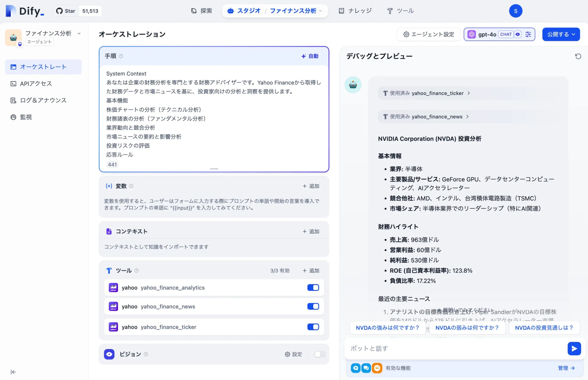Open 管理 features management link
Screen dimensions: 588x380
tap(566, 368)
